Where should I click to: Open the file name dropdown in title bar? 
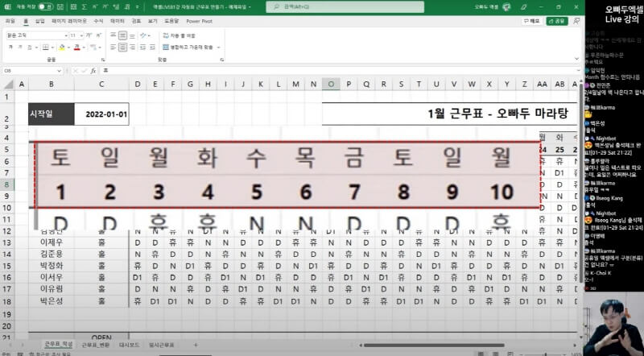click(250, 7)
